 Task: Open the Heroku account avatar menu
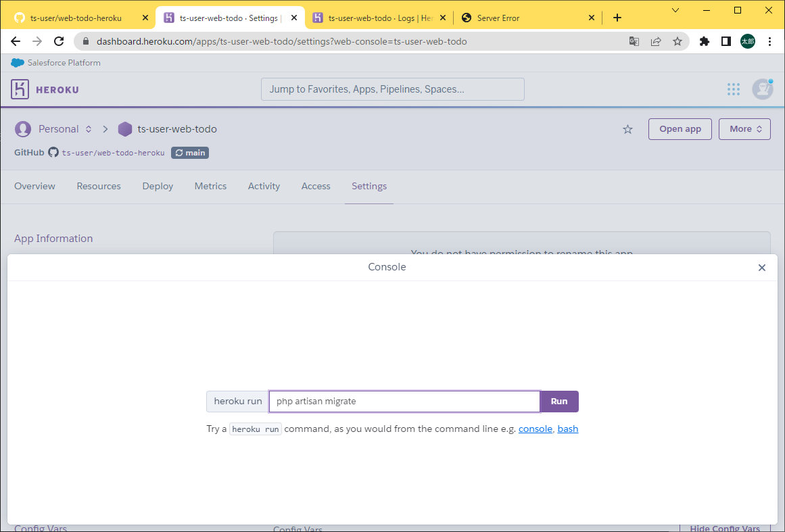click(763, 90)
